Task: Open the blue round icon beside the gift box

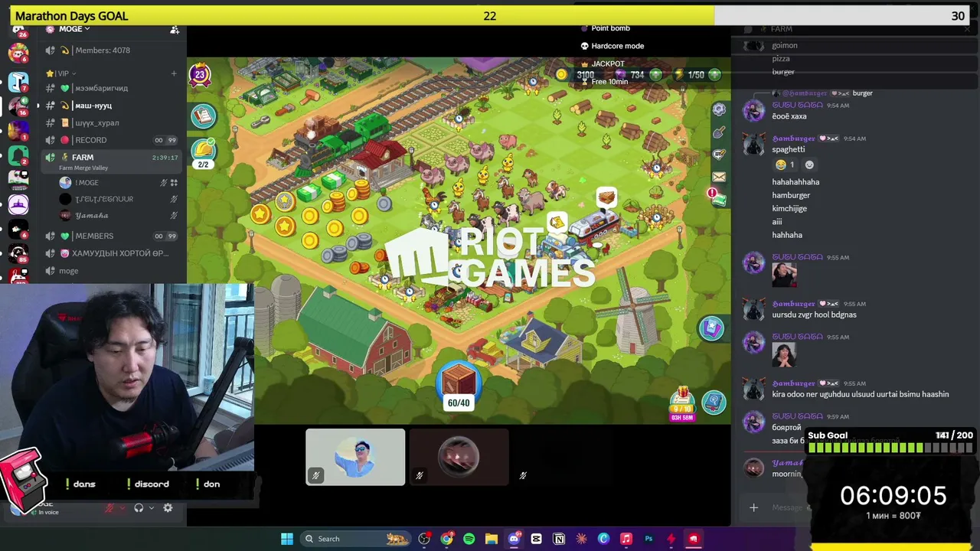Action: pos(714,403)
